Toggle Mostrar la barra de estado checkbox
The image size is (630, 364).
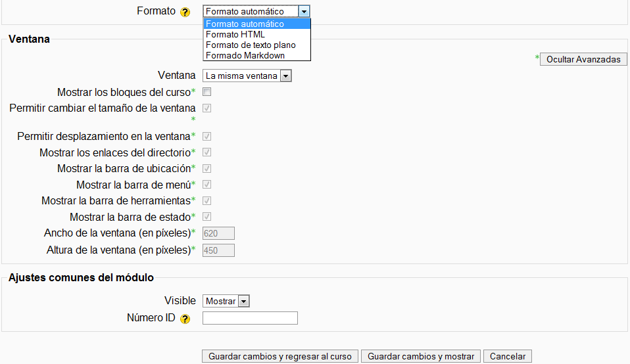206,216
